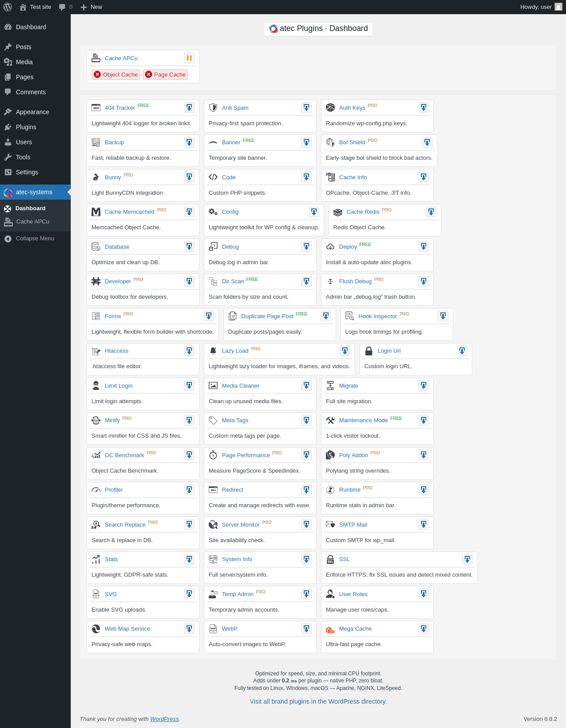Open the Media menu
This screenshot has height=728, width=566.
pyautogui.click(x=35, y=62)
